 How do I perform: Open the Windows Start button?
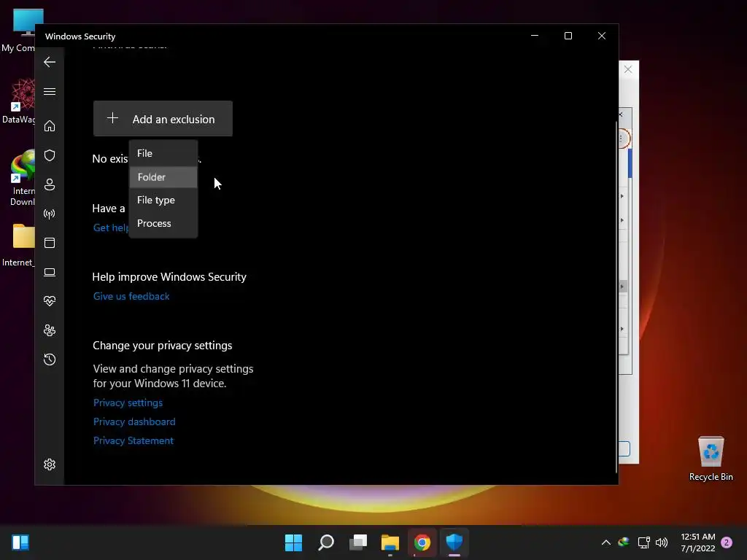[x=293, y=542]
